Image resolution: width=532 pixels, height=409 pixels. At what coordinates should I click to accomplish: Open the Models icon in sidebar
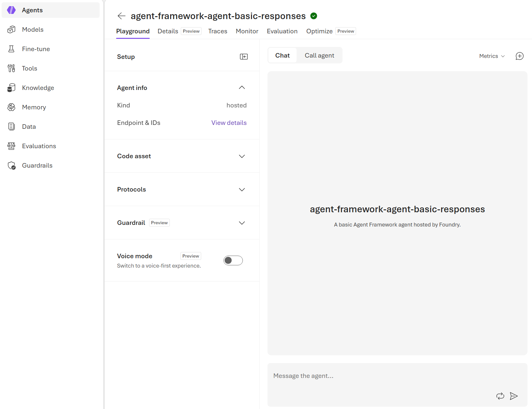(x=11, y=29)
